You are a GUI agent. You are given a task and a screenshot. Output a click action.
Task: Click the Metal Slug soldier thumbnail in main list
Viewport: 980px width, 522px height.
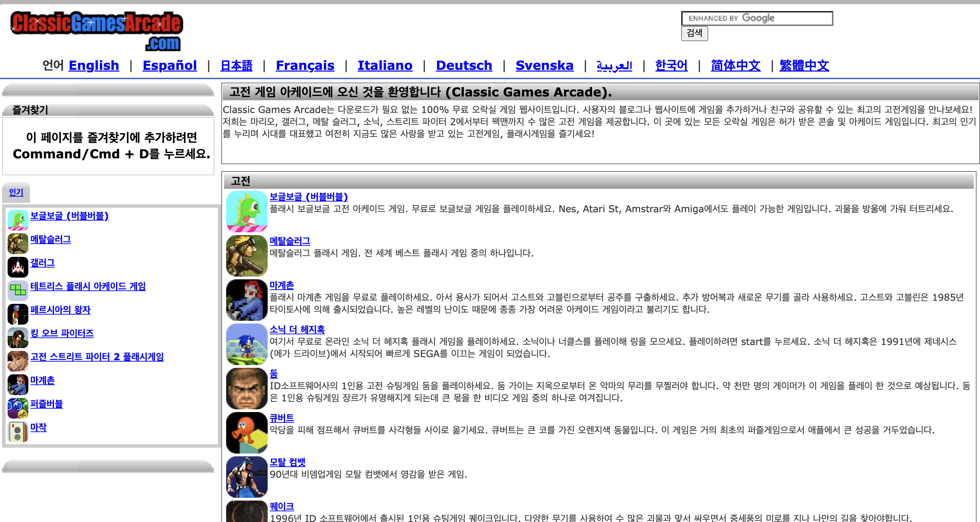[247, 255]
